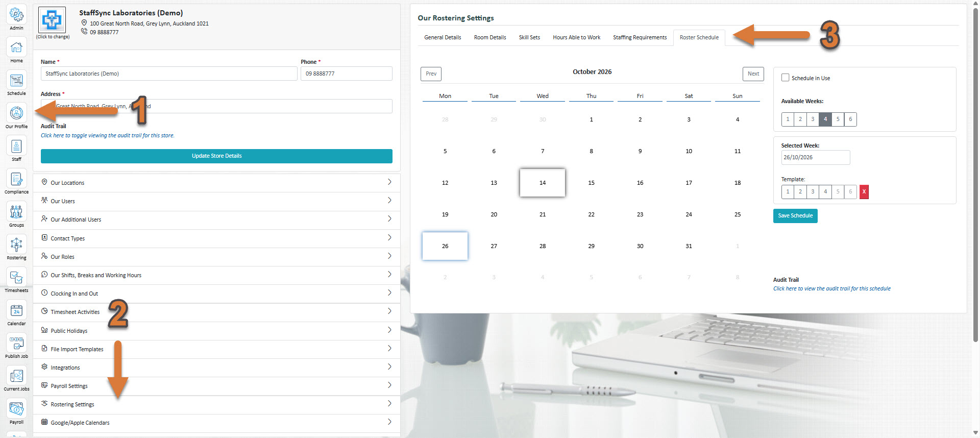This screenshot has height=438, width=980.
Task: Click the Update Store Details button
Action: [x=216, y=156]
